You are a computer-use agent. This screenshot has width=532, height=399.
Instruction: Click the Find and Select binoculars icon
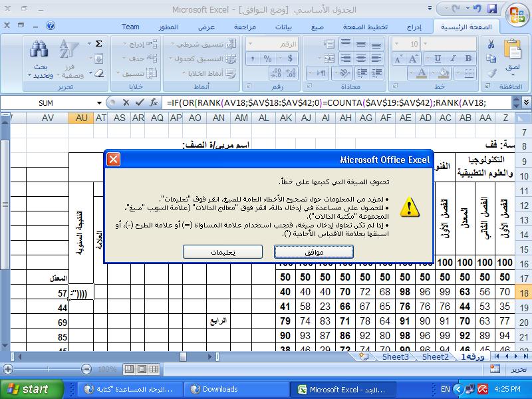coord(39,49)
